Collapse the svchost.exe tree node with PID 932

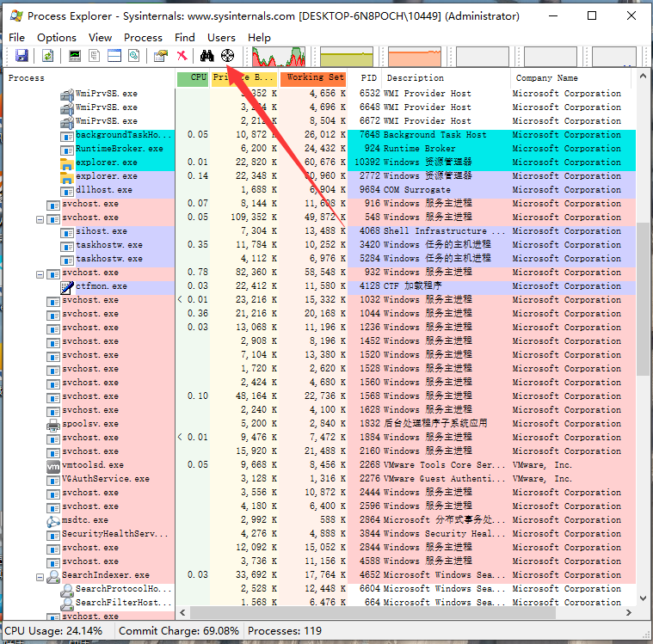(x=40, y=274)
